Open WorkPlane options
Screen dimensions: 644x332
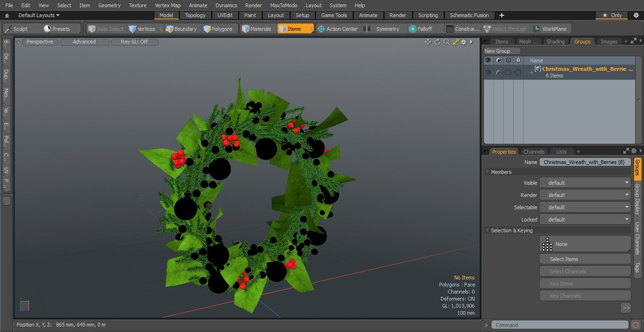tap(550, 29)
